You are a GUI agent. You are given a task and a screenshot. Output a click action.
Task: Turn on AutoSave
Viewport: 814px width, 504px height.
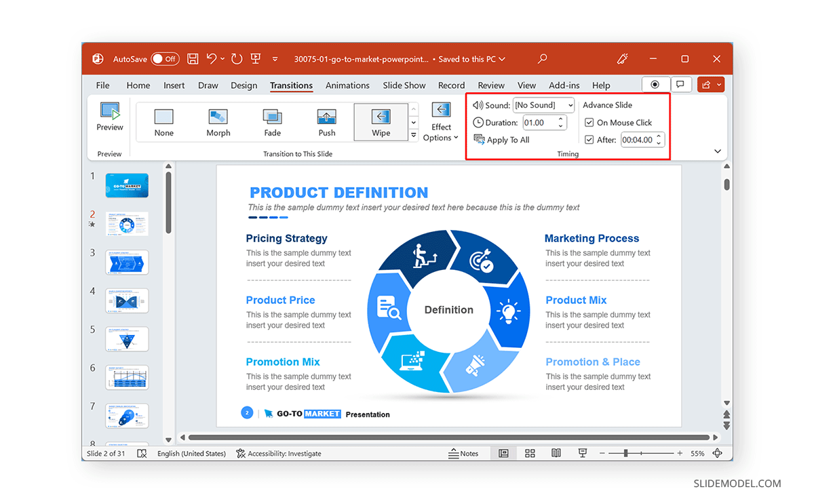(x=165, y=59)
